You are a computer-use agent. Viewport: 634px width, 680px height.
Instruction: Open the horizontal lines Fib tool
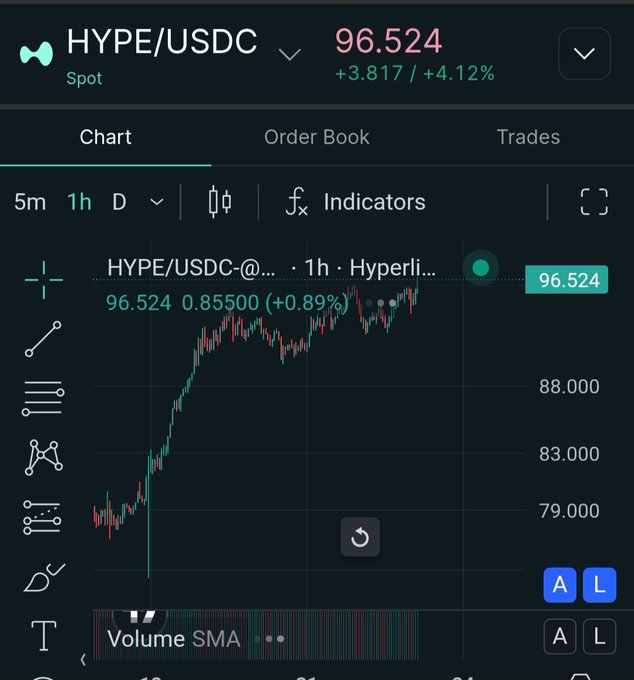(x=43, y=398)
